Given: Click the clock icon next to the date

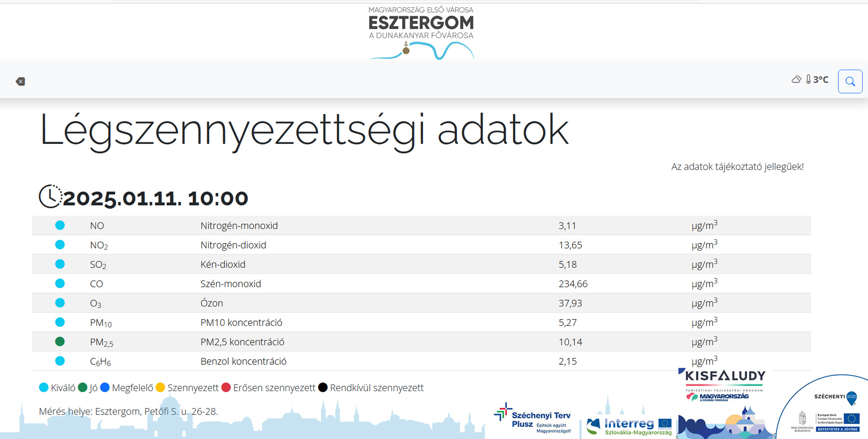Looking at the screenshot, I should (x=50, y=197).
